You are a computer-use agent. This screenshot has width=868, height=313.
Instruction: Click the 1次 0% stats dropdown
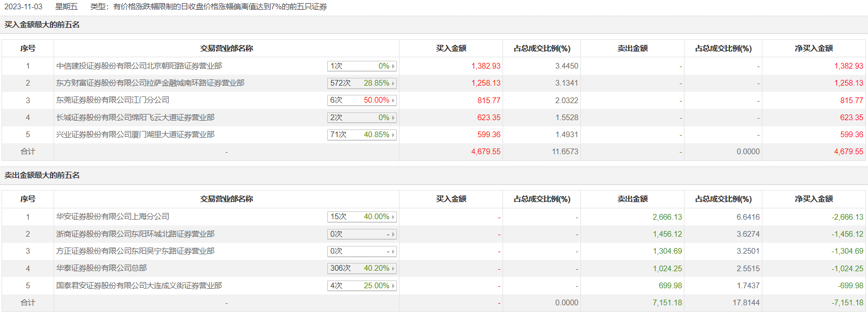tap(362, 66)
